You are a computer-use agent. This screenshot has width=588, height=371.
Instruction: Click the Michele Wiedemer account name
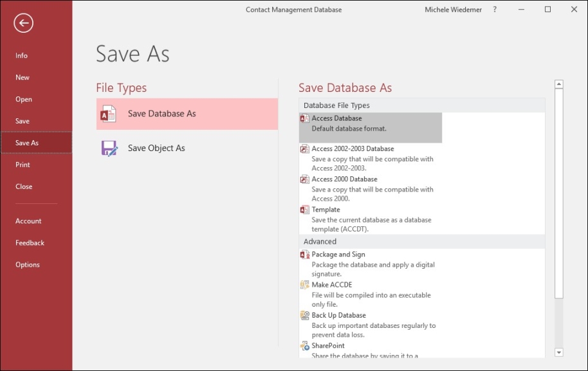[x=453, y=10]
